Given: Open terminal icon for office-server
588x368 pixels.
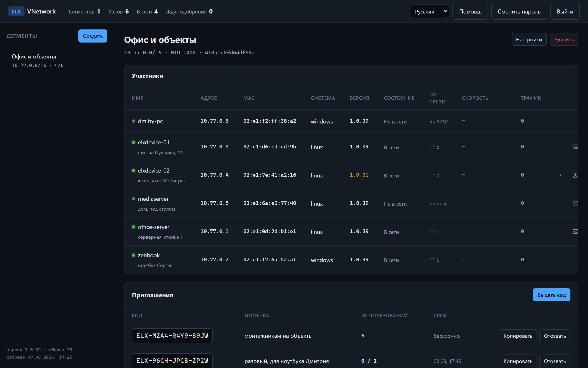Looking at the screenshot, I should (x=575, y=231).
